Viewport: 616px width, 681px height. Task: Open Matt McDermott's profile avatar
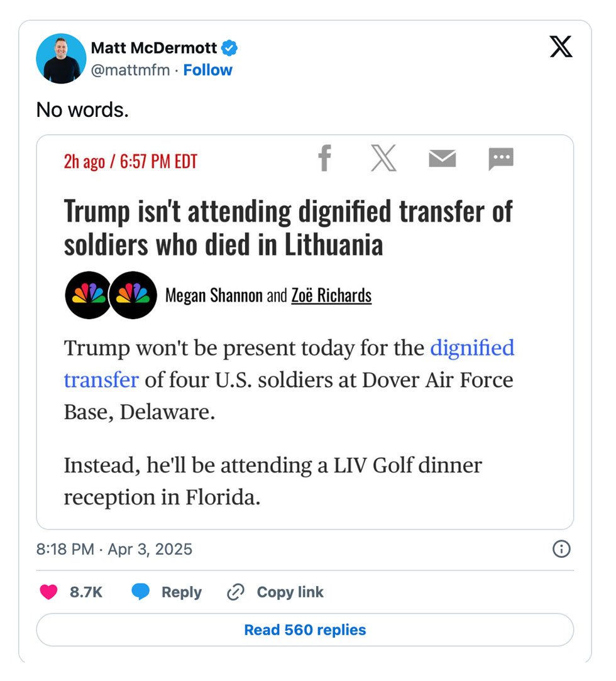pyautogui.click(x=61, y=58)
